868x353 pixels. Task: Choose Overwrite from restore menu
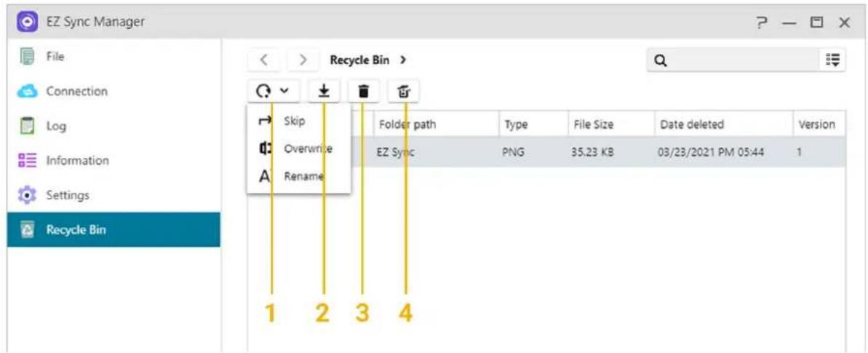point(307,148)
